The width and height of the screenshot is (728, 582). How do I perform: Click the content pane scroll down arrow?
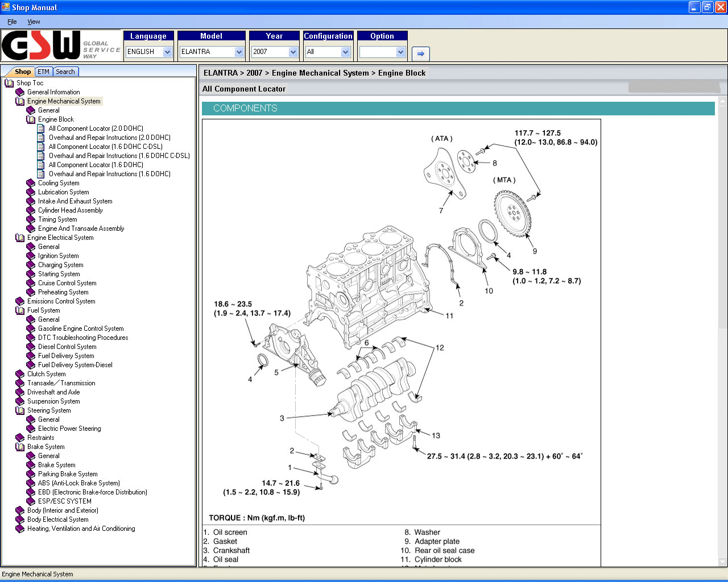point(723,562)
